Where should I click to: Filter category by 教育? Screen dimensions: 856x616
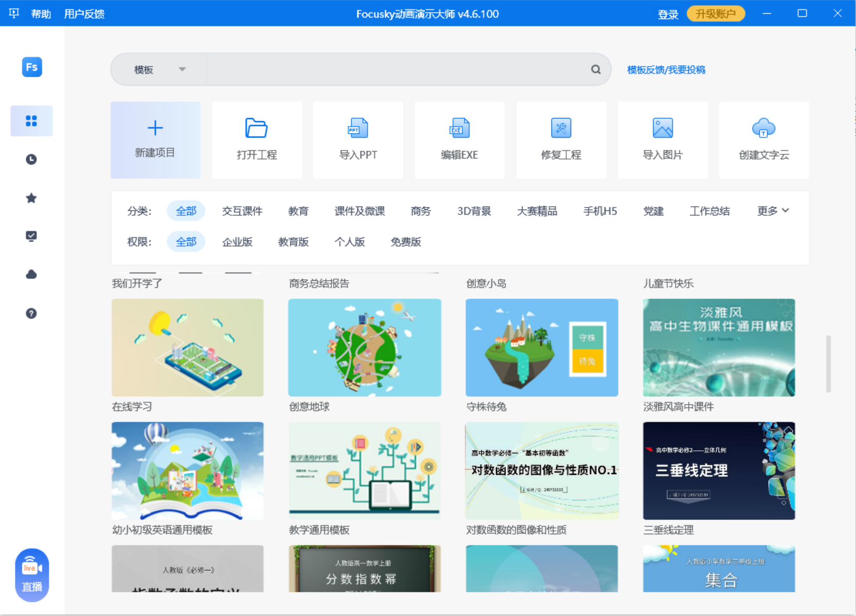point(298,211)
